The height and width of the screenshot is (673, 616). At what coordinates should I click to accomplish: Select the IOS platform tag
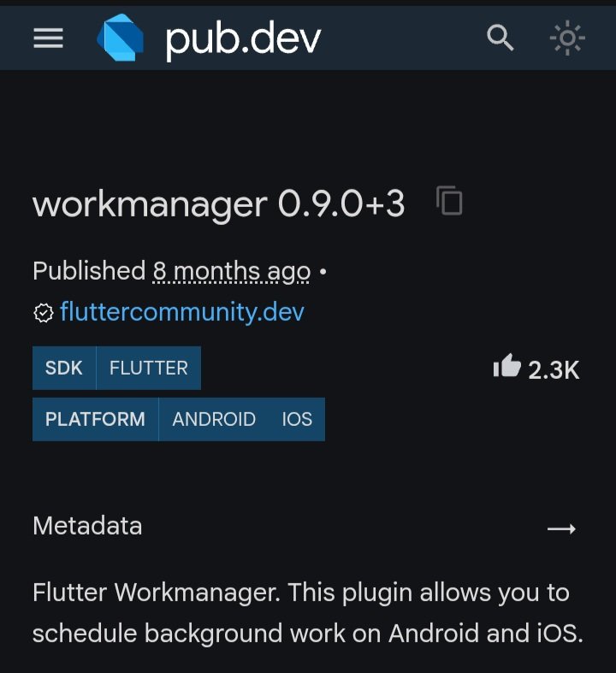coord(297,419)
